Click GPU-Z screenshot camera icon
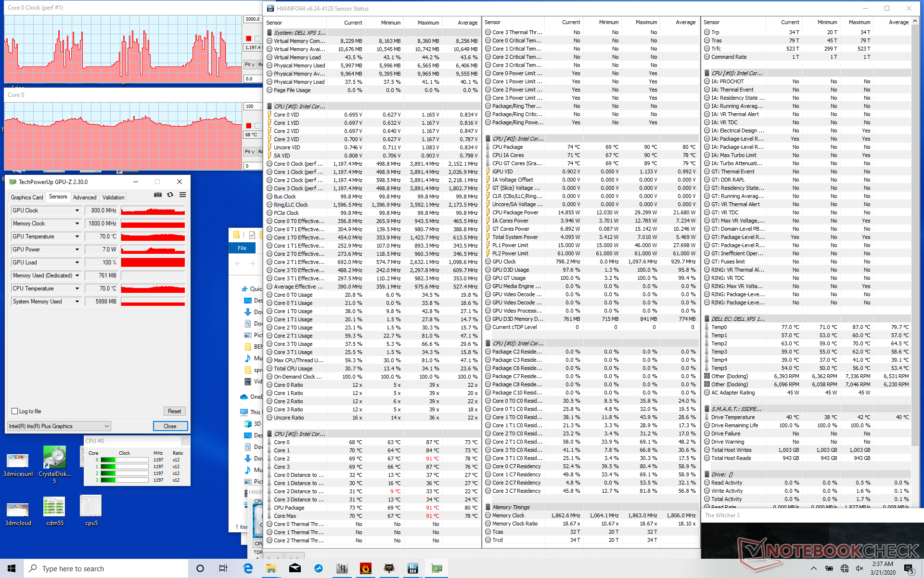 [x=158, y=195]
